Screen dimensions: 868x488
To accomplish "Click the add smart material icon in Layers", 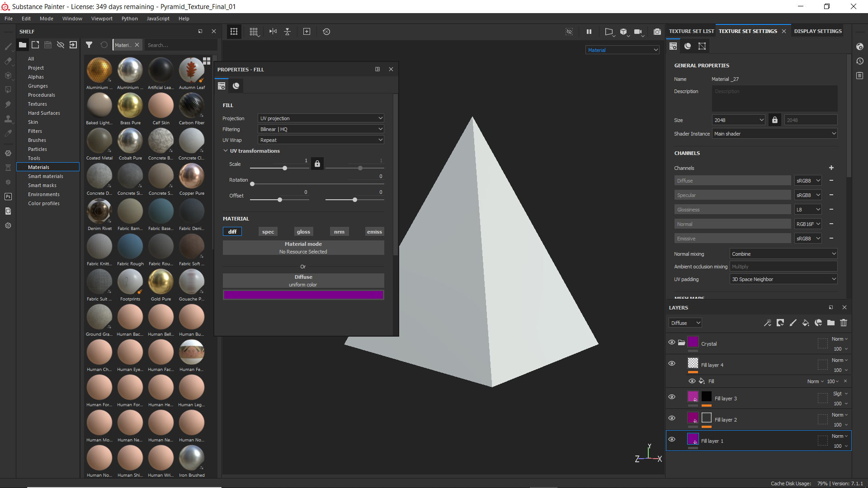I will [x=818, y=323].
